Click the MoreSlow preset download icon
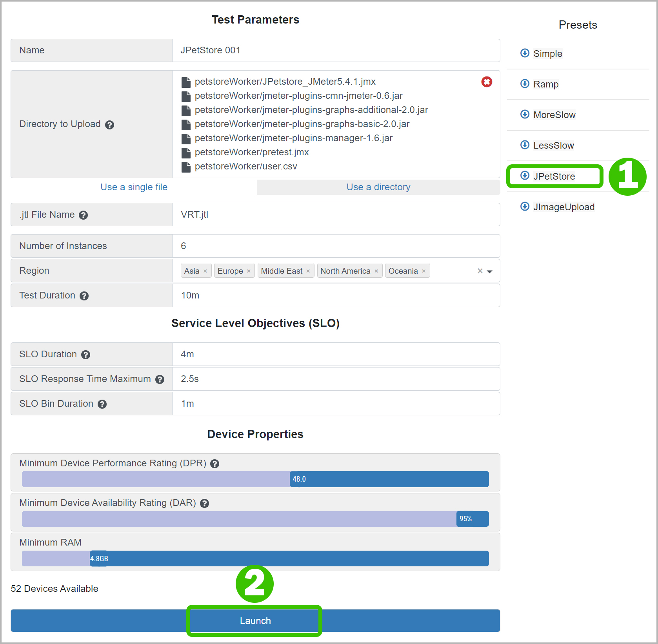The image size is (658, 644). [525, 114]
